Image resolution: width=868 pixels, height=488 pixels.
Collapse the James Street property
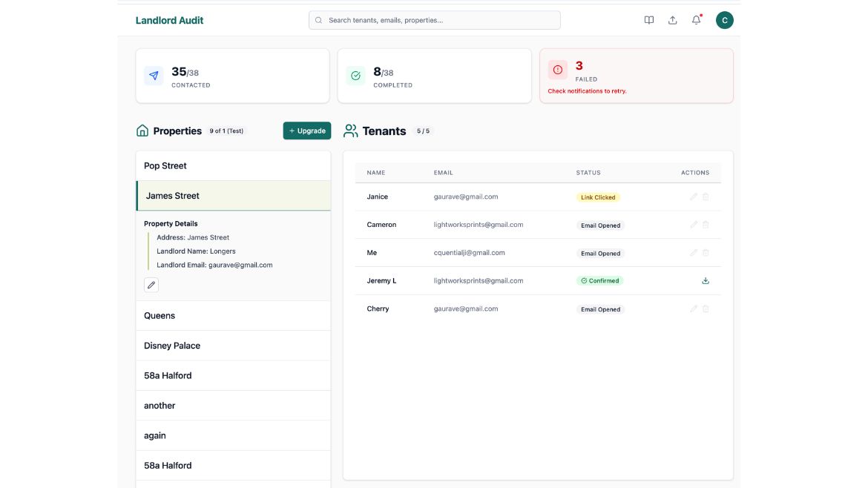point(233,196)
